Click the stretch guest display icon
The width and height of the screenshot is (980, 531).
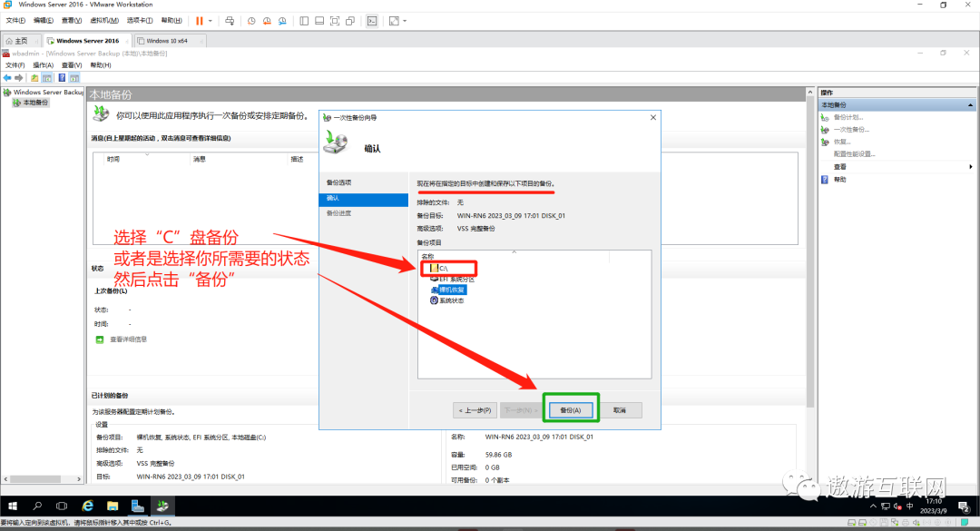point(394,21)
